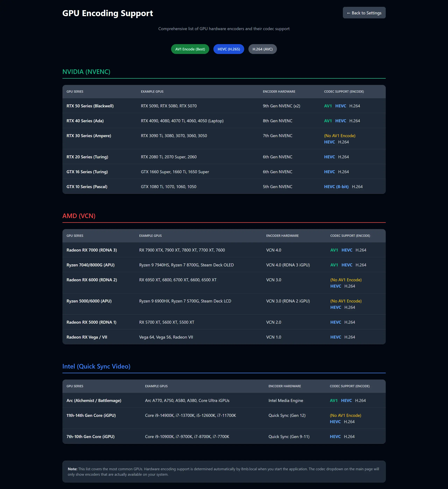The image size is (448, 489).
Task: Click the RTX 40 Series (Ada) row label
Action: [x=85, y=121]
